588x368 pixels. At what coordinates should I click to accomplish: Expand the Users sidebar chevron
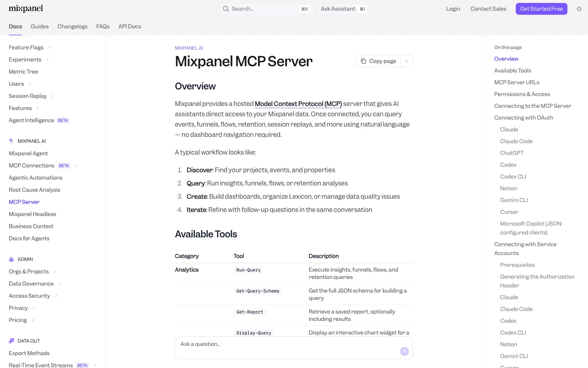[x=30, y=84]
